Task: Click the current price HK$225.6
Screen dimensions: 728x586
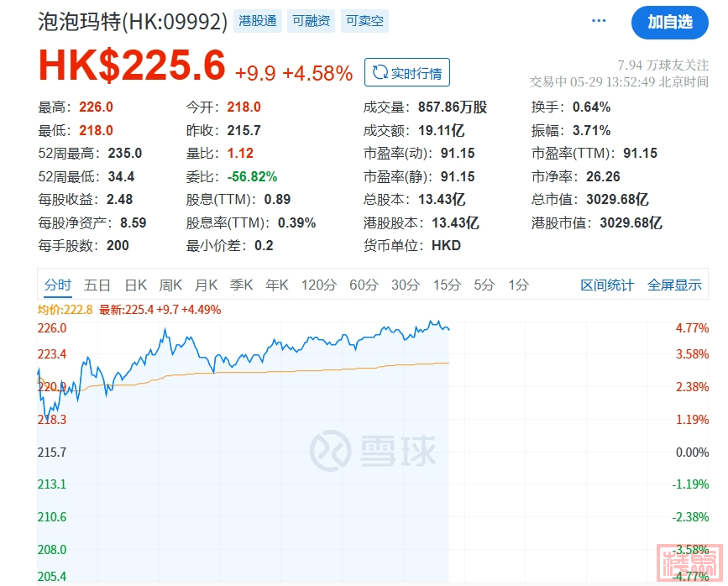Action: coord(132,65)
